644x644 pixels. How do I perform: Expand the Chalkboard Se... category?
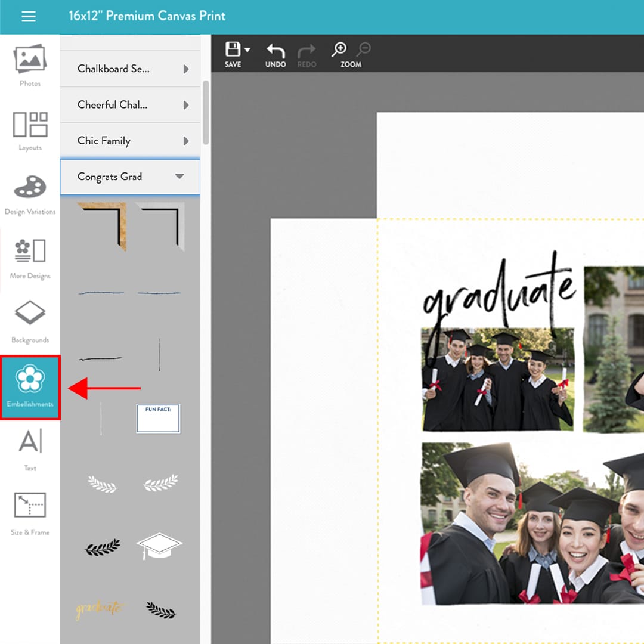130,69
